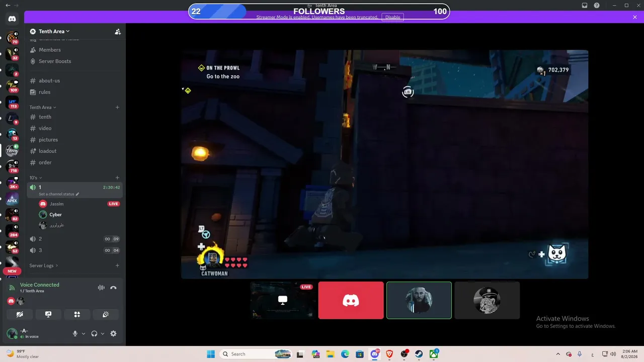This screenshot has width=644, height=362.
Task: Open the server icon with 113 badge
Action: (x=12, y=103)
